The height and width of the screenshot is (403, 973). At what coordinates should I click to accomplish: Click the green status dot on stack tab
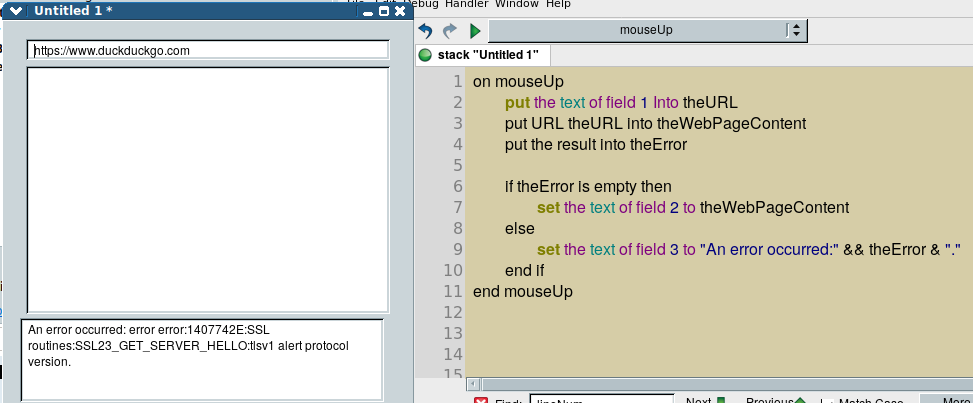(x=425, y=55)
